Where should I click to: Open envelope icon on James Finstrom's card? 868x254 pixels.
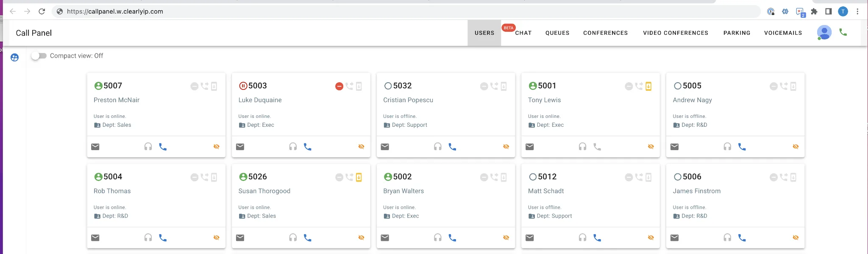point(675,238)
